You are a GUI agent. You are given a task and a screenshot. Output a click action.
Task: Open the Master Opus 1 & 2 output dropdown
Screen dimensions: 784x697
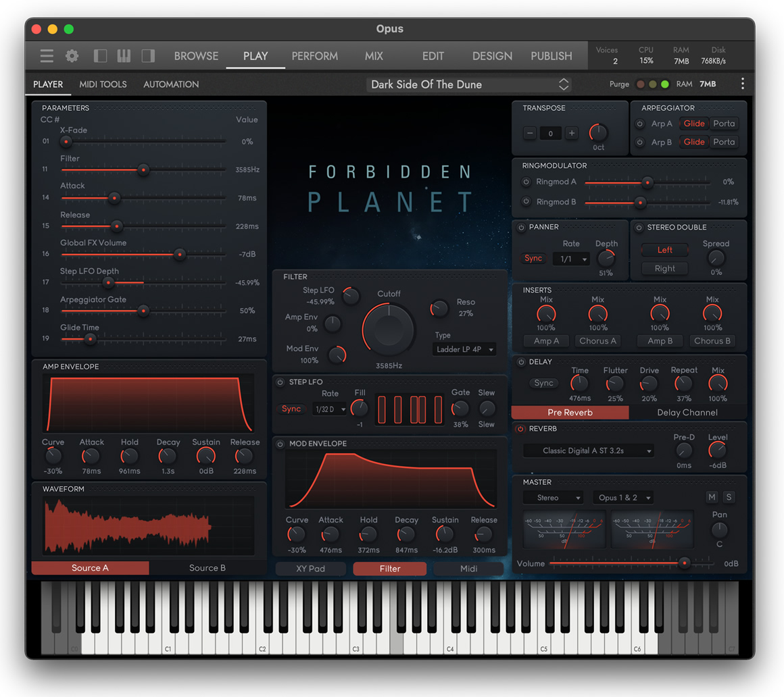[624, 498]
